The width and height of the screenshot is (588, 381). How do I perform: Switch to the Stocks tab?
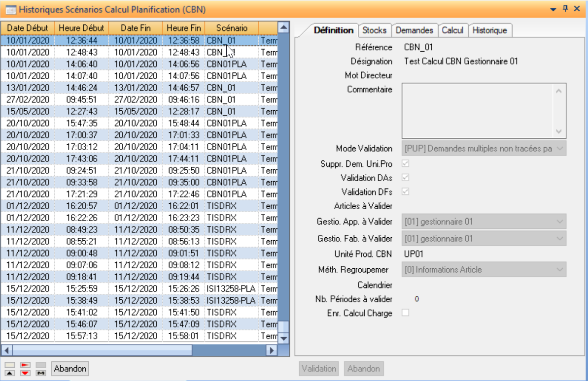pos(375,30)
